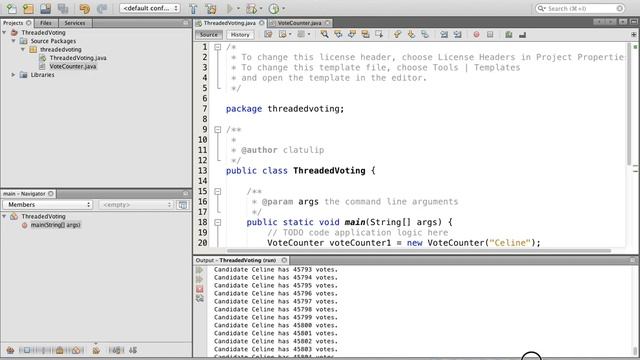Viewport: 640px width, 360px height.
Task: Select VoteCounter.java in project tree
Action: 73,66
